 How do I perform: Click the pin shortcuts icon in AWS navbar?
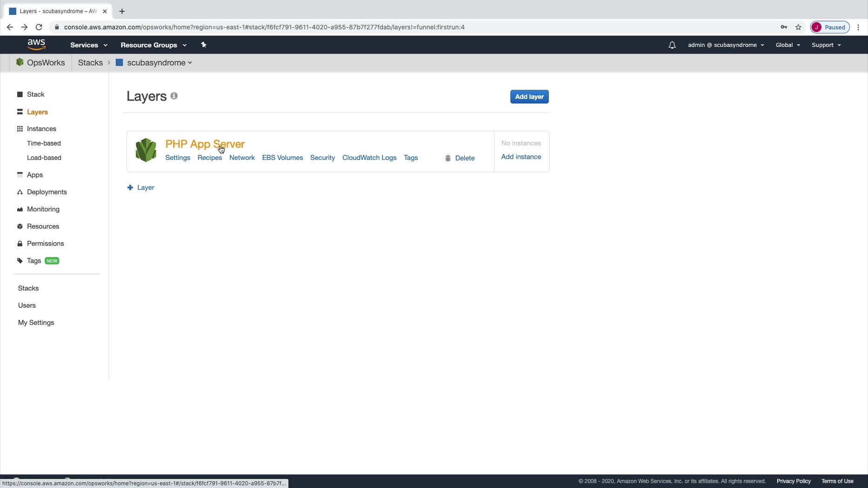click(x=203, y=45)
